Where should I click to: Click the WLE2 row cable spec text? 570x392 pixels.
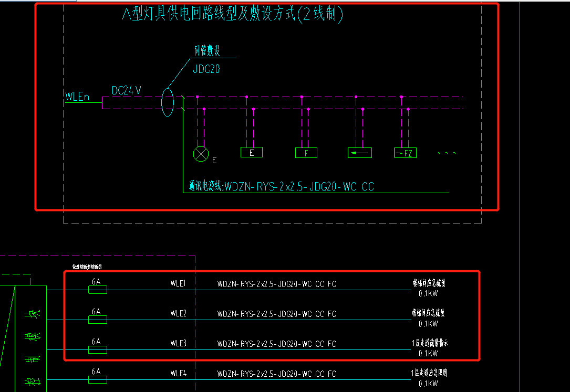click(277, 314)
